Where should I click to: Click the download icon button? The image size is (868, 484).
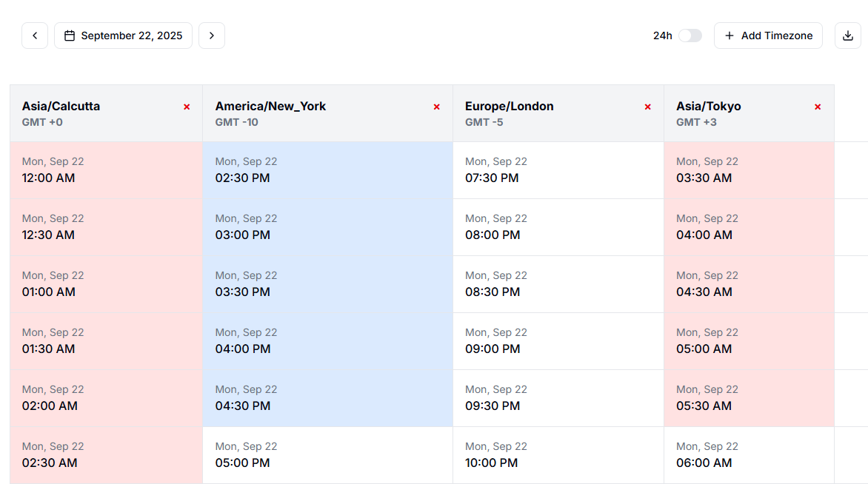coord(848,36)
